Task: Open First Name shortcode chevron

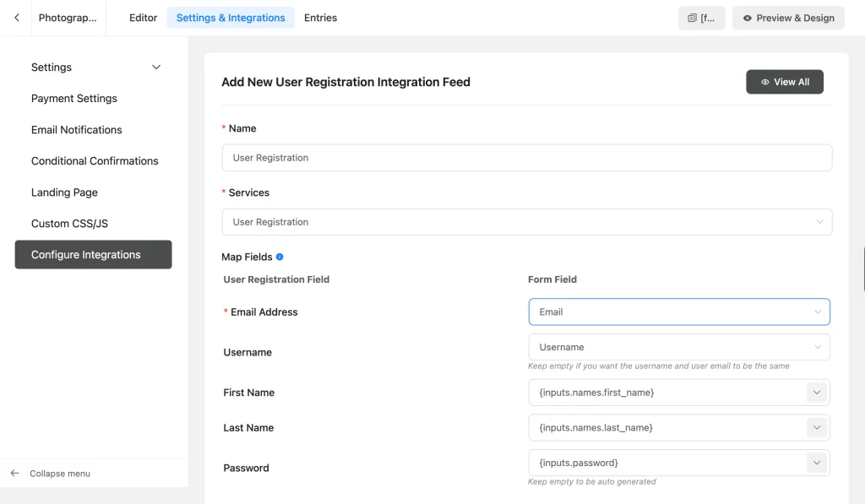Action: coord(817,393)
